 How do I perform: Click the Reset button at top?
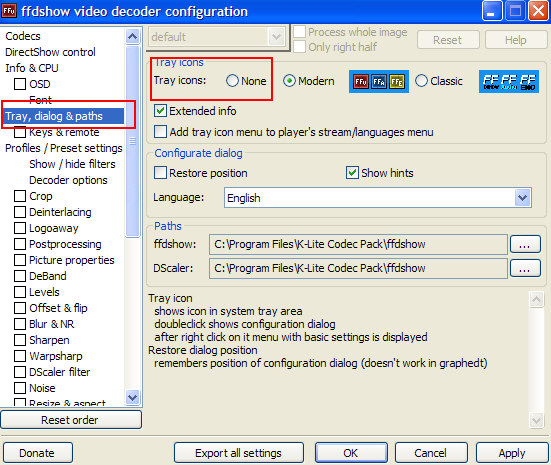448,40
